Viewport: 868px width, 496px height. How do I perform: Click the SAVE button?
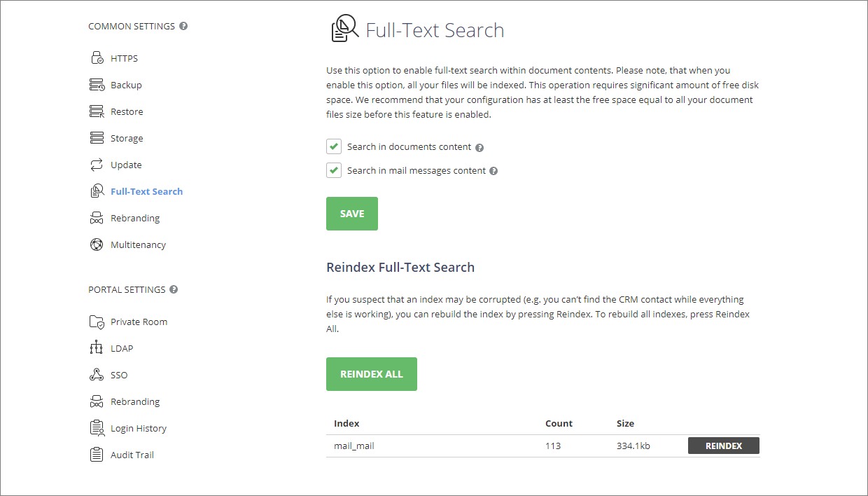351,213
